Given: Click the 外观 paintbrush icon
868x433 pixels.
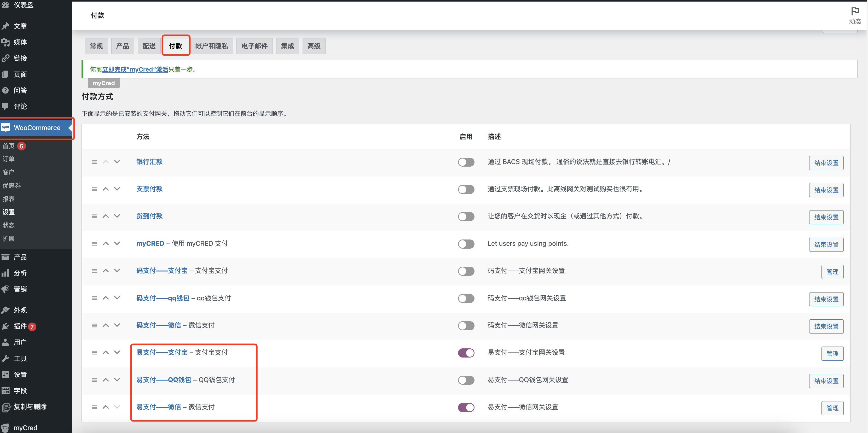Looking at the screenshot, I should coord(5,310).
